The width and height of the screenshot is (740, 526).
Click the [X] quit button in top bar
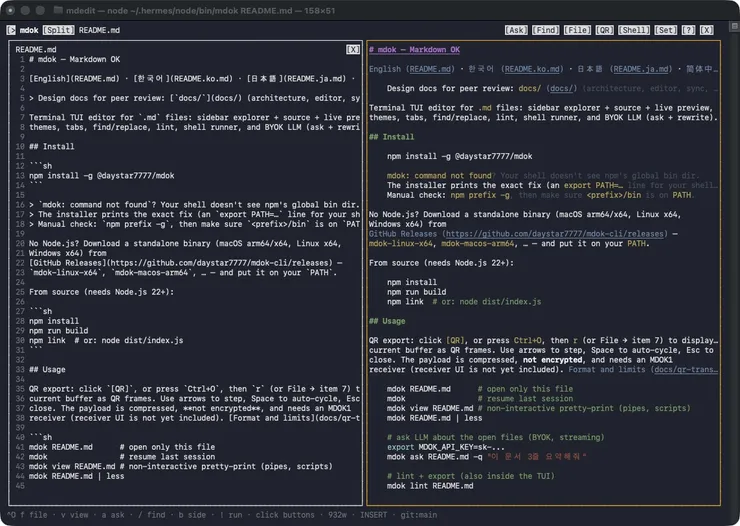pos(706,30)
